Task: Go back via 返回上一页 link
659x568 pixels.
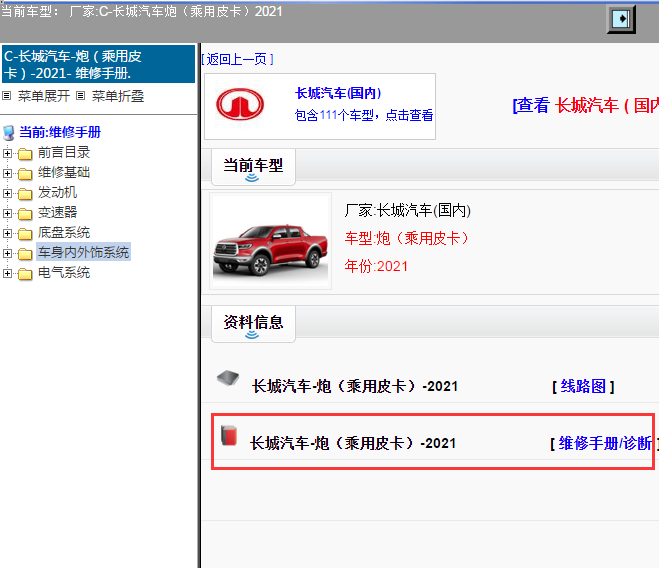Action: click(x=237, y=59)
